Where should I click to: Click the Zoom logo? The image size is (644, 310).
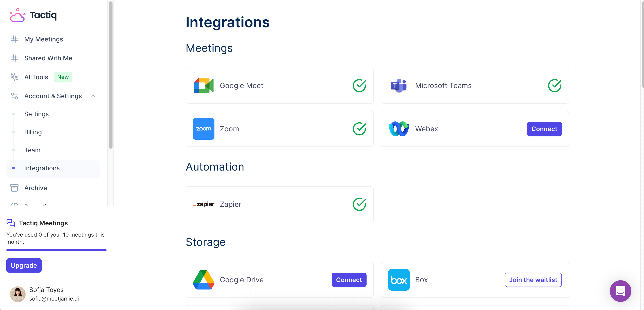[203, 129]
